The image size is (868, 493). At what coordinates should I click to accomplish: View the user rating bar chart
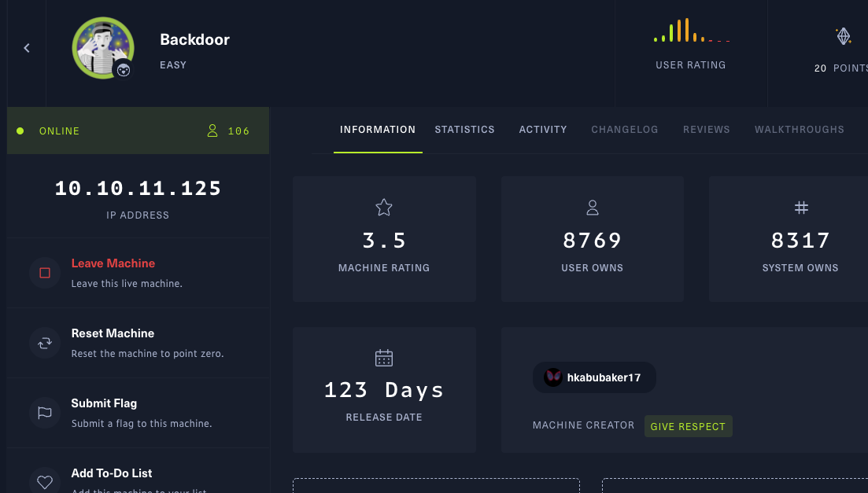point(692,31)
